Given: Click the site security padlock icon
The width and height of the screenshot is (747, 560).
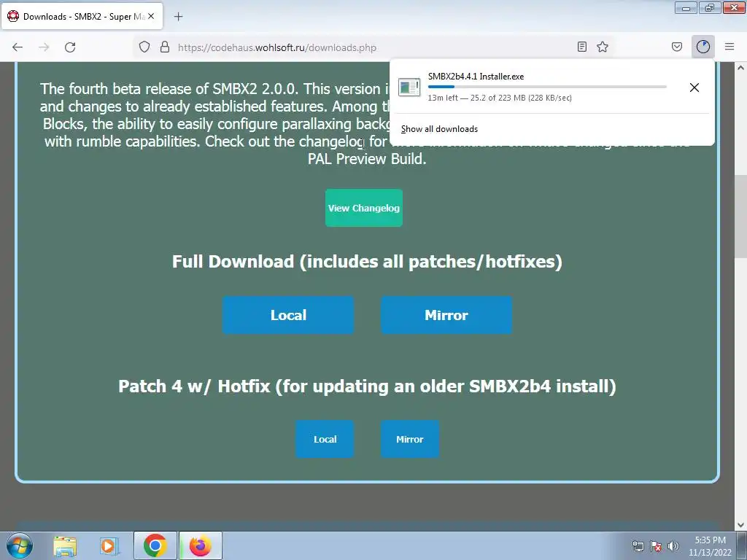Looking at the screenshot, I should point(165,47).
